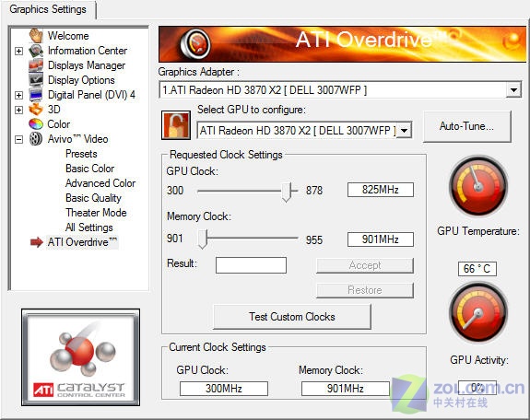Click the current GPU Clock 300MHz field

(x=224, y=389)
